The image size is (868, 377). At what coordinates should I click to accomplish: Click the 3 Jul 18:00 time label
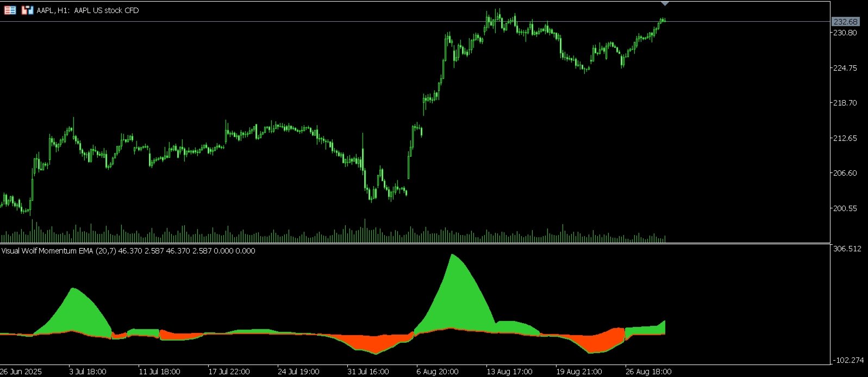(x=88, y=372)
